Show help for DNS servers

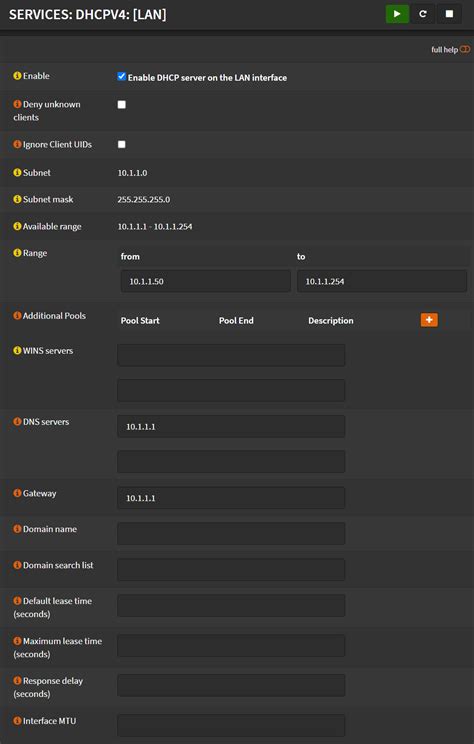tap(17, 421)
